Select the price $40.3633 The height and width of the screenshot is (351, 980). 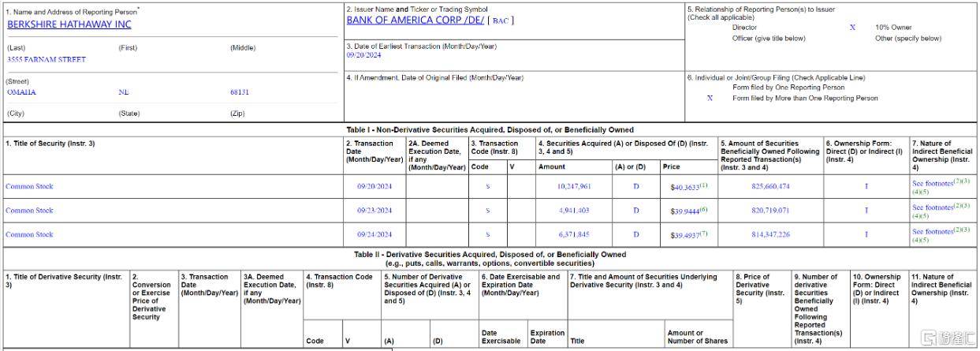(x=685, y=187)
